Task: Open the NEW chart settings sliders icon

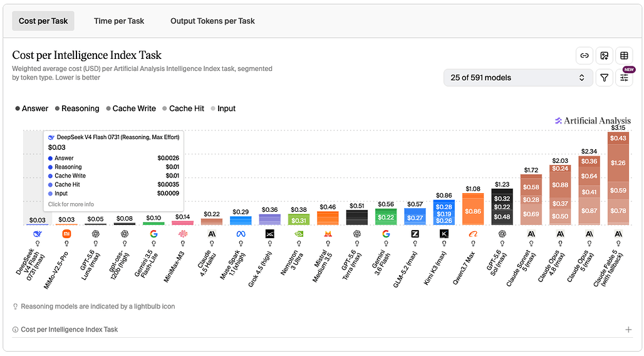Action: (624, 78)
